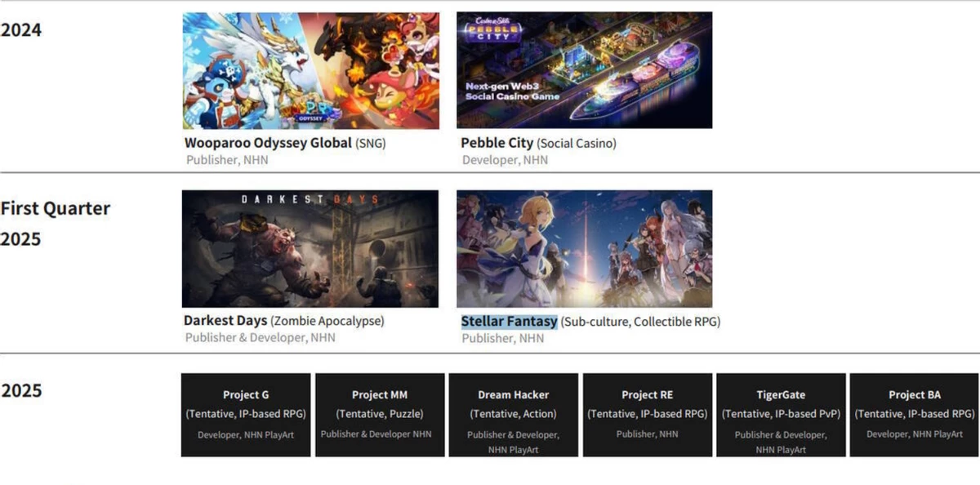Click 'Developer, NHN' under Pebble City
Image resolution: width=980 pixels, height=485 pixels.
point(506,160)
